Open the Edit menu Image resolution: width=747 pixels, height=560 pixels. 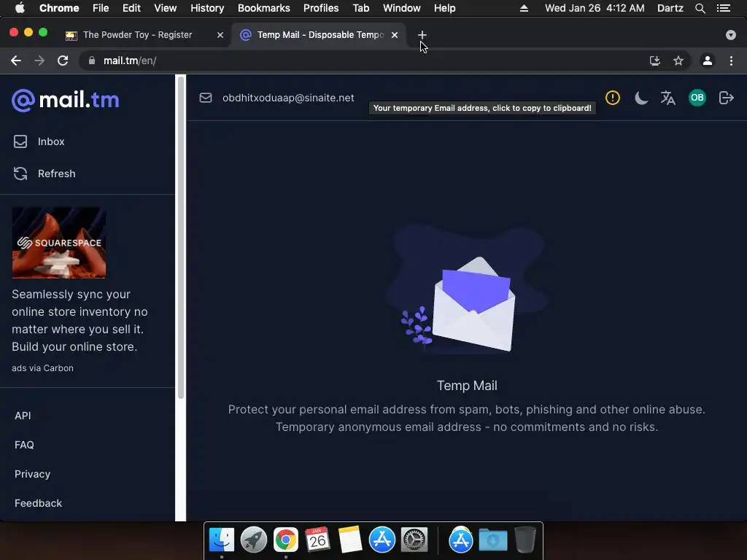coord(131,8)
